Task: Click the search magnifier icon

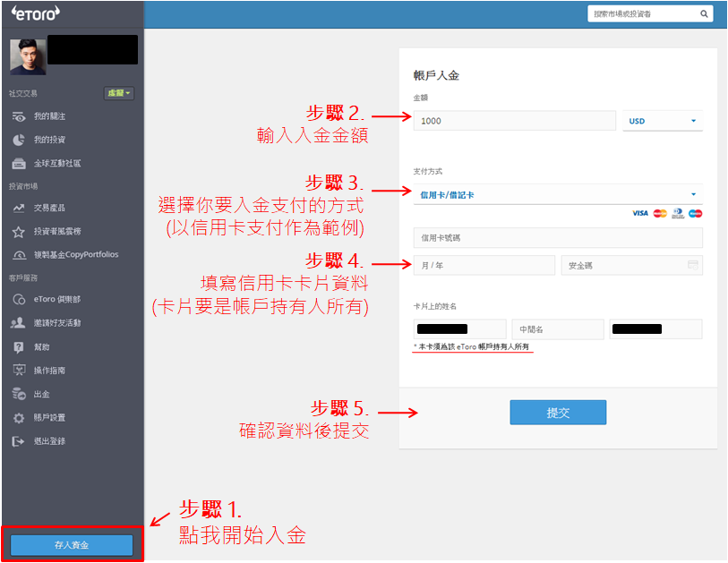Action: [x=704, y=14]
